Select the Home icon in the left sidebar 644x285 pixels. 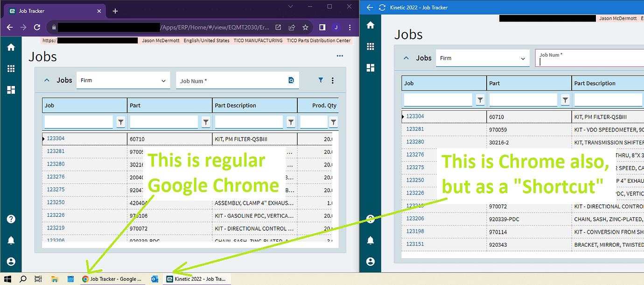click(x=11, y=47)
